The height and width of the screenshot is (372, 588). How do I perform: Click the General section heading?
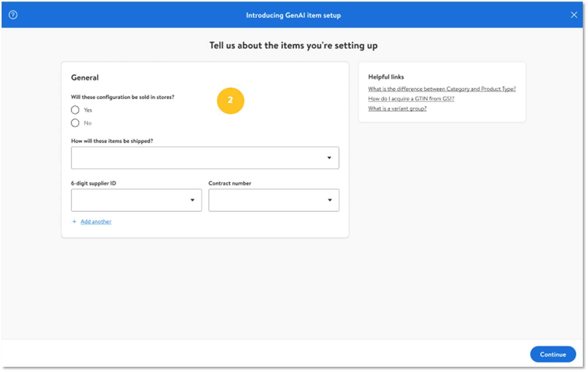[85, 77]
